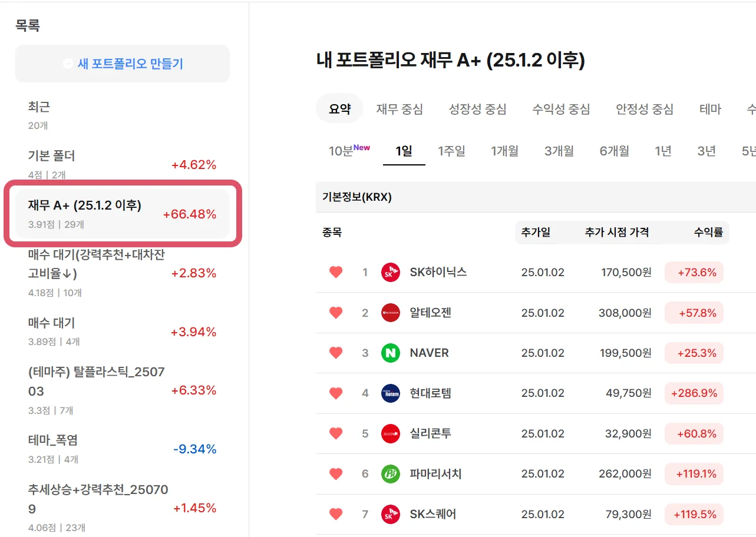Screen dimensions: 756x537
Task: Open the 기본 폴더 portfolio
Action: pyautogui.click(x=123, y=164)
